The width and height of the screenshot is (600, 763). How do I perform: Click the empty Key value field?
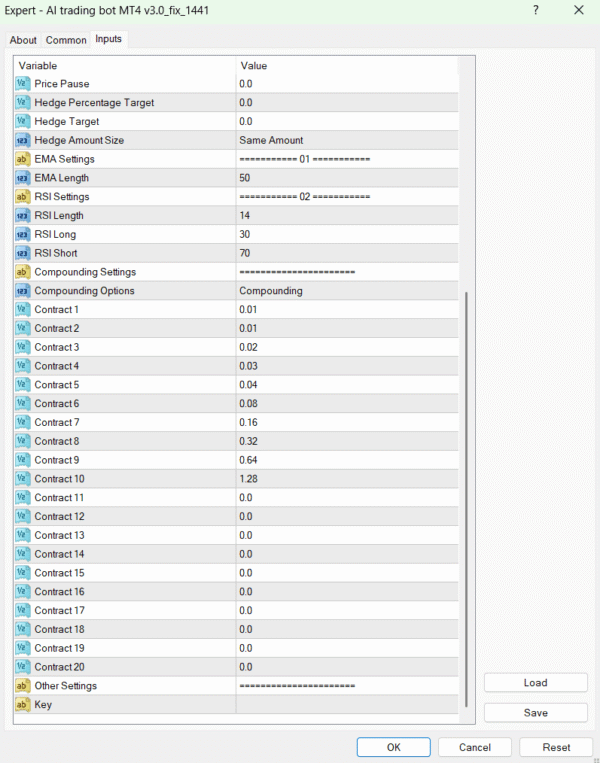coord(347,705)
